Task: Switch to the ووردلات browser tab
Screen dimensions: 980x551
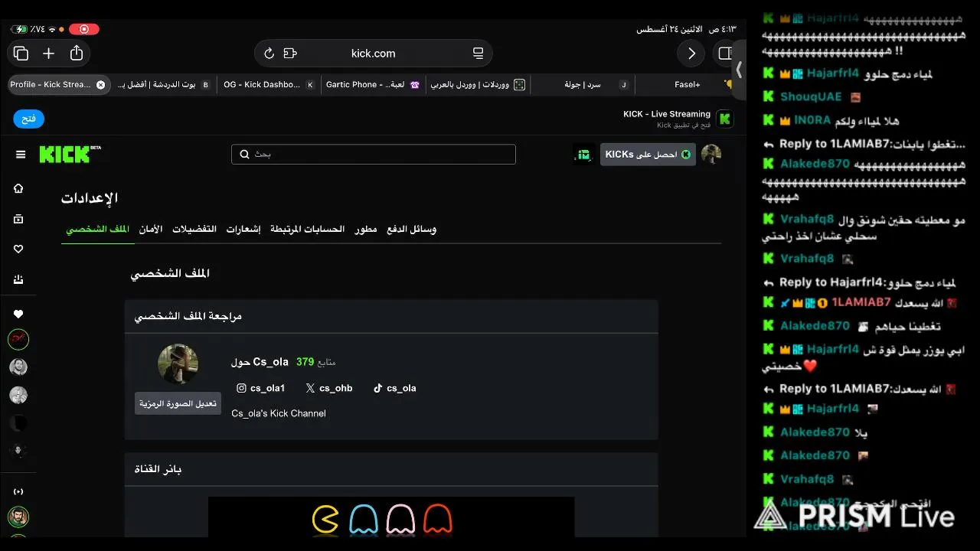Action: pos(477,85)
